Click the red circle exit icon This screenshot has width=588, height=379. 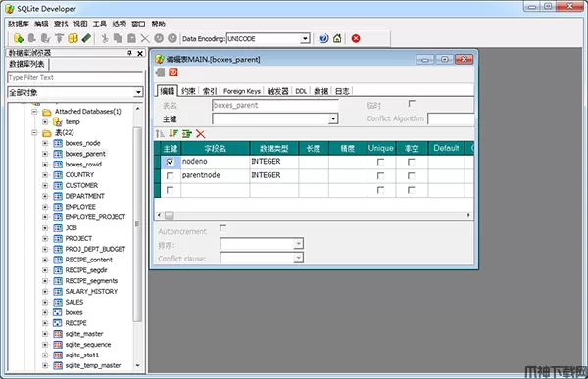point(356,38)
